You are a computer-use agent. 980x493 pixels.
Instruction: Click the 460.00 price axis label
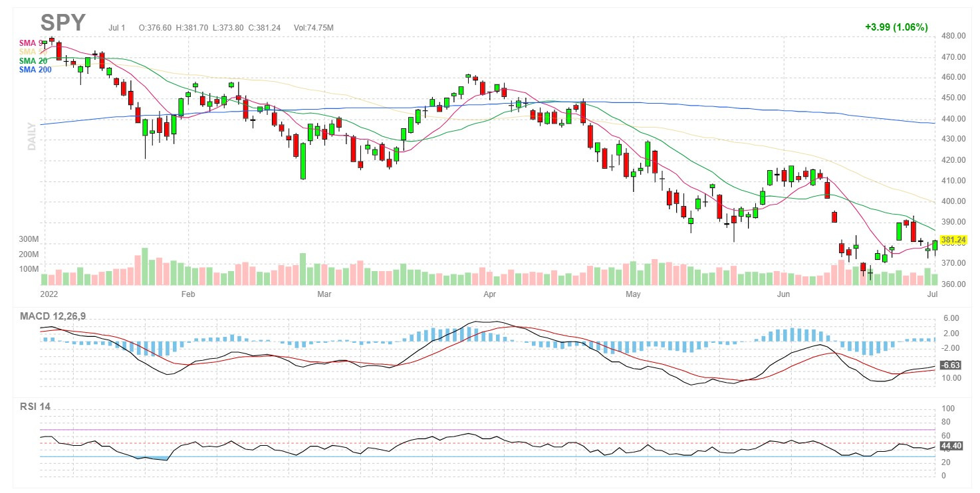(x=954, y=77)
